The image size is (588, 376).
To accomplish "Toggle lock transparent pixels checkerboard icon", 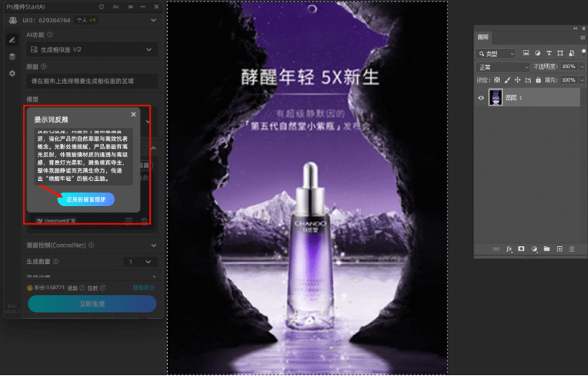I will tap(496, 80).
